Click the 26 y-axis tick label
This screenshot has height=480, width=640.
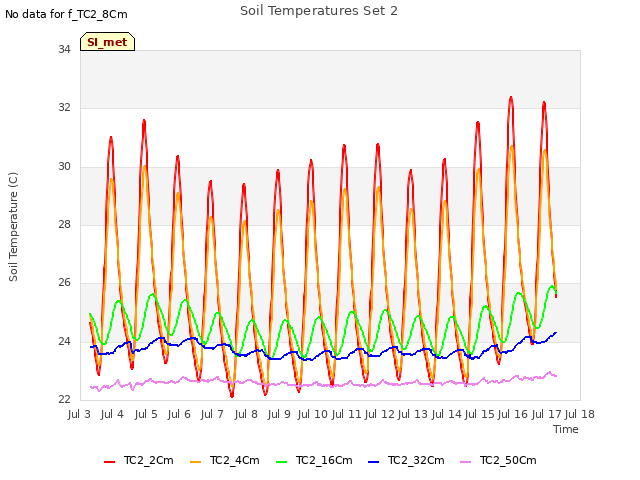[x=64, y=282]
